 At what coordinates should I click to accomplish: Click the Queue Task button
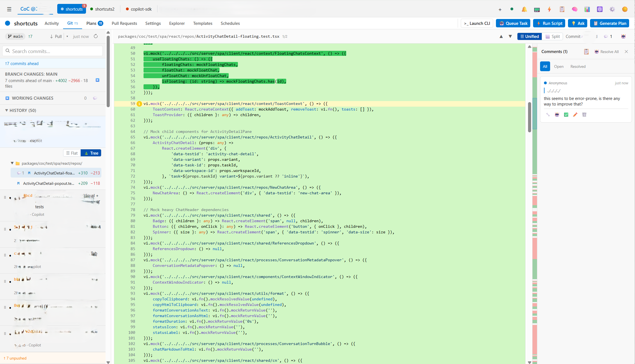pos(513,23)
